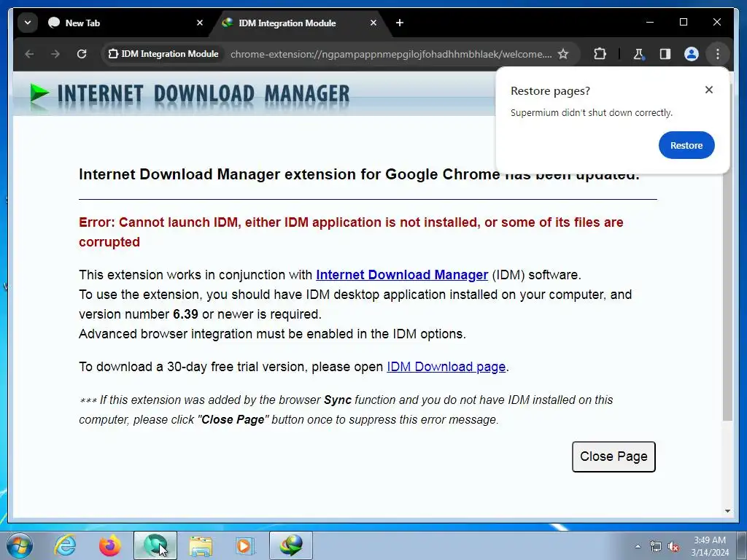The width and height of the screenshot is (747, 560).
Task: Click the red error message text
Action: [x=351, y=232]
